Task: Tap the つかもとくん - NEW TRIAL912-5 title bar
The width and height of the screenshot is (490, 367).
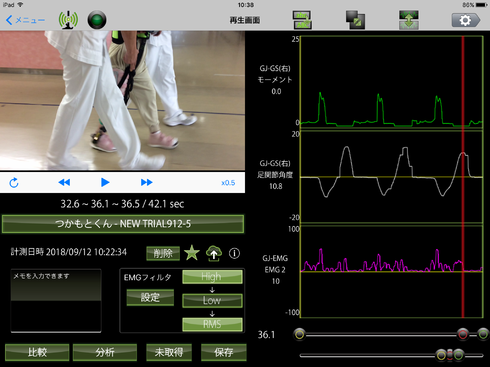Action: (x=123, y=224)
